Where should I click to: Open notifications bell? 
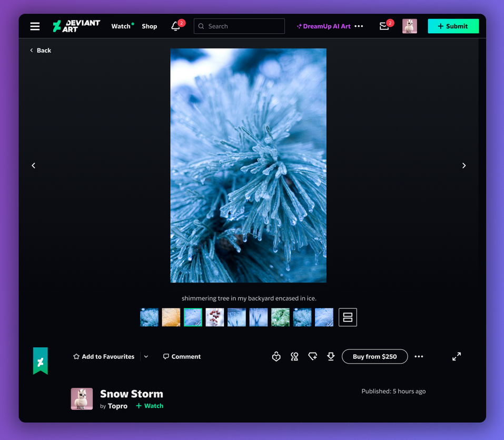(x=175, y=26)
